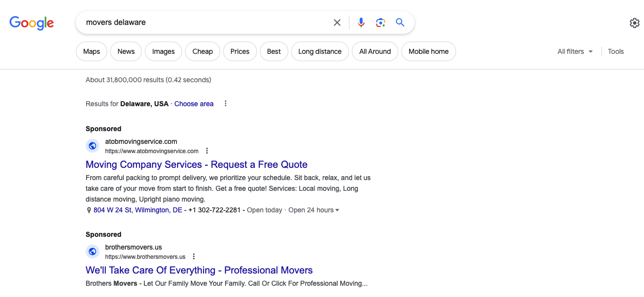Open three-dot menu for atobmovingservice.com ad

click(x=207, y=151)
